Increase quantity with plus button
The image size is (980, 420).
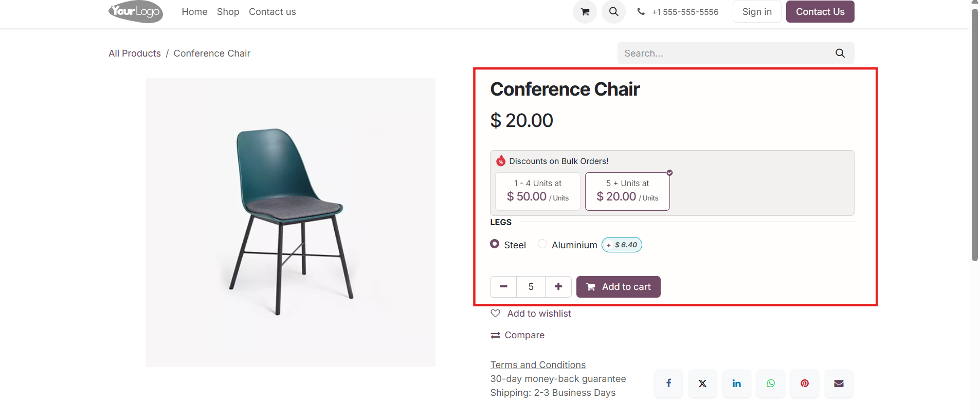558,287
